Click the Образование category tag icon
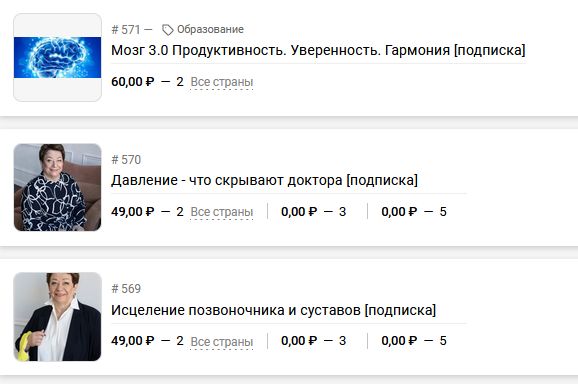The height and width of the screenshot is (384, 578). coord(167,30)
